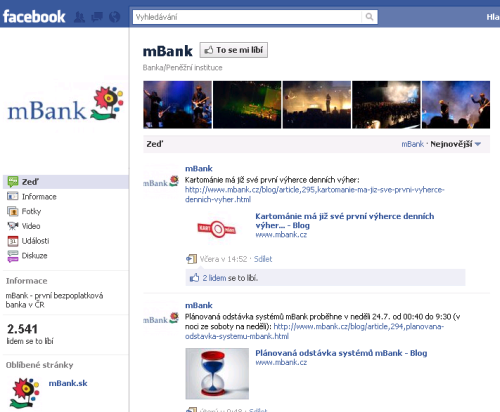The height and width of the screenshot is (412, 500).
Task: Open messages icon in top bar
Action: (97, 17)
